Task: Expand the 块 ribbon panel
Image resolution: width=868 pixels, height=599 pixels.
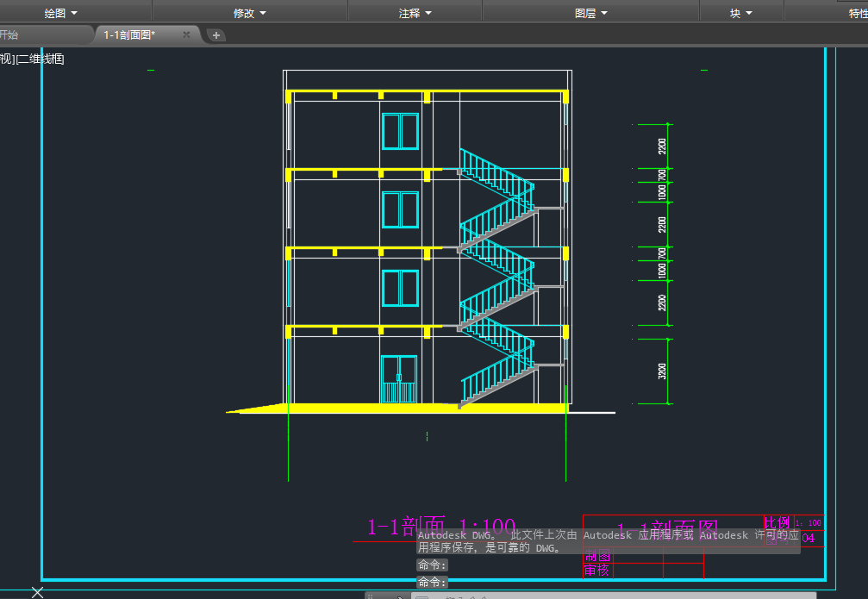Action: tap(741, 13)
